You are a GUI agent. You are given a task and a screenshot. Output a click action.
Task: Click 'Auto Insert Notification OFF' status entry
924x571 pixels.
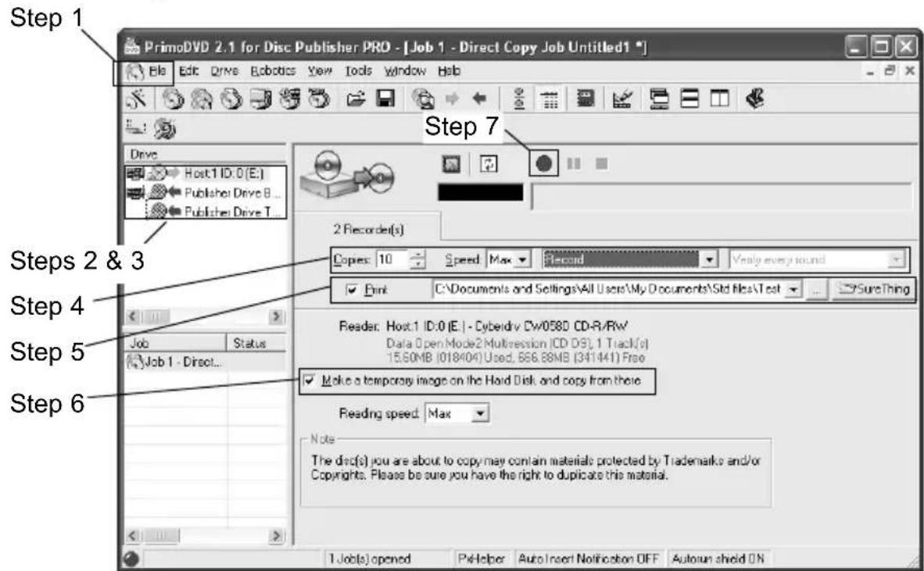tap(588, 559)
